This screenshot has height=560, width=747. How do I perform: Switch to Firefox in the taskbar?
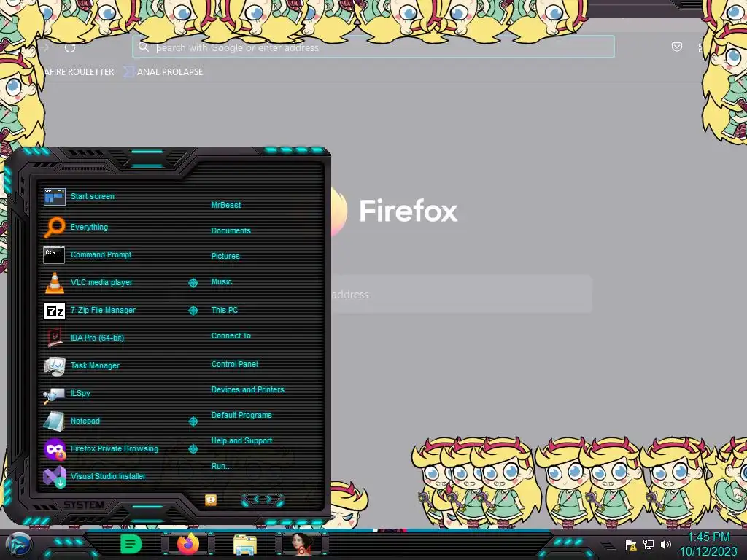coord(187,544)
